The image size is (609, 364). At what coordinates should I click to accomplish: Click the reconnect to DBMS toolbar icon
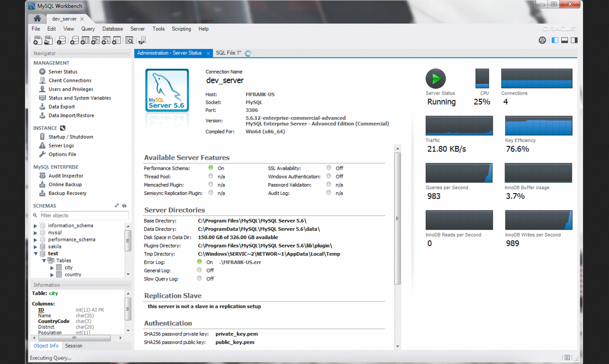142,40
